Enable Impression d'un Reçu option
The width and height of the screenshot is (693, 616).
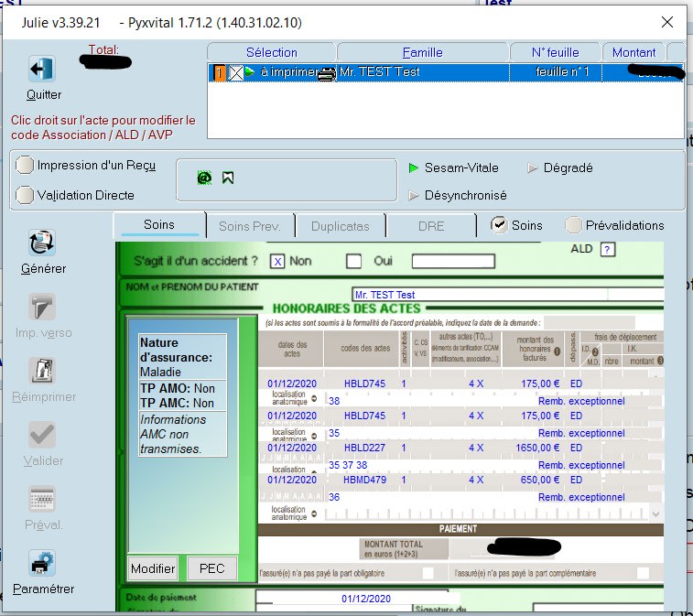25,166
